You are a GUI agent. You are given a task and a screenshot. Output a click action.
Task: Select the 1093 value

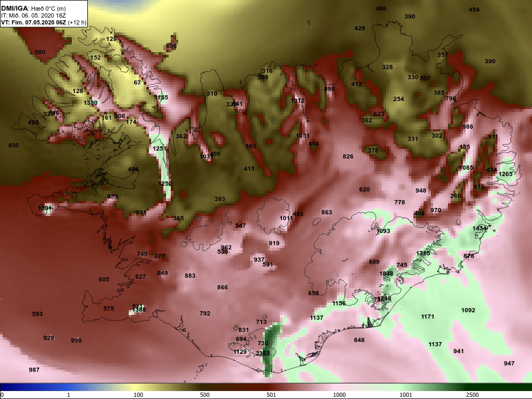[384, 231]
